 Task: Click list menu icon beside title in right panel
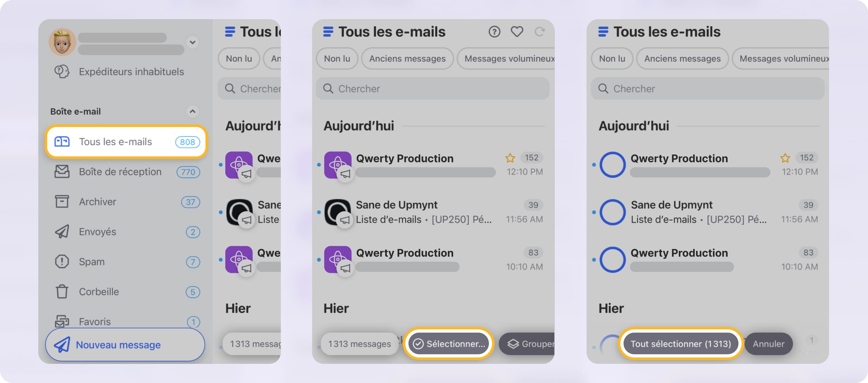pos(603,32)
